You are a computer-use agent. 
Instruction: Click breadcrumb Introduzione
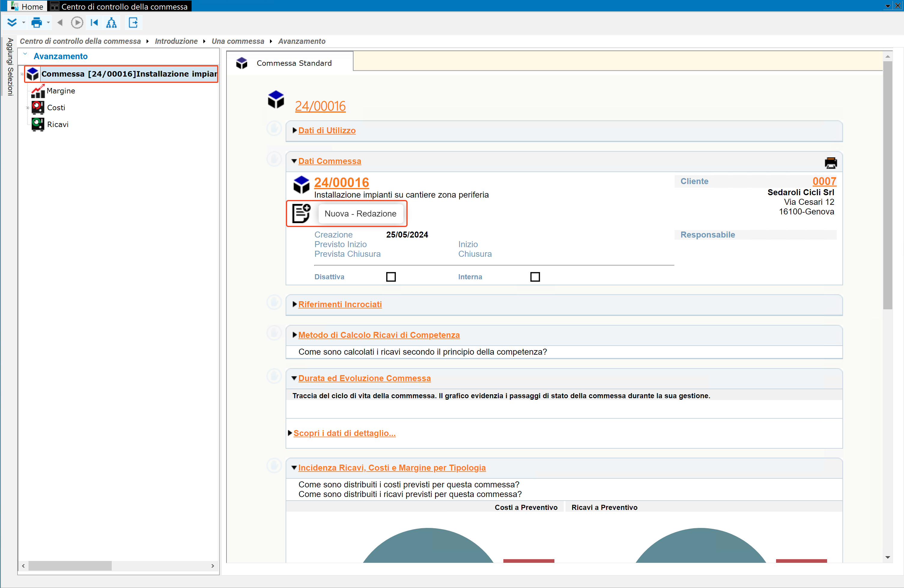(176, 41)
